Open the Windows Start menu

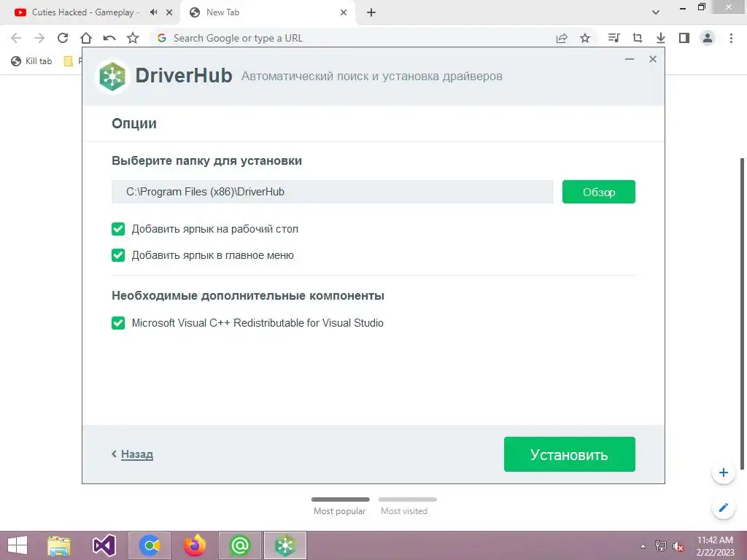point(18,545)
